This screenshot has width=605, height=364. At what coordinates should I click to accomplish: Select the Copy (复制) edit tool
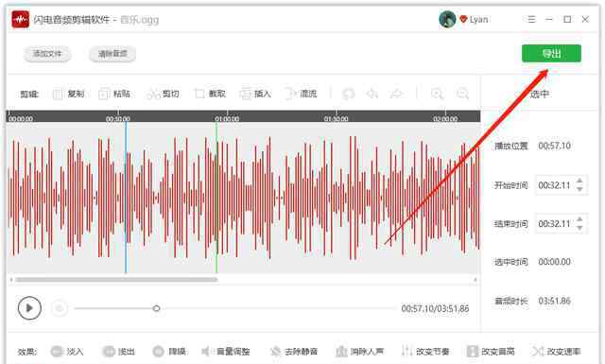tap(68, 94)
